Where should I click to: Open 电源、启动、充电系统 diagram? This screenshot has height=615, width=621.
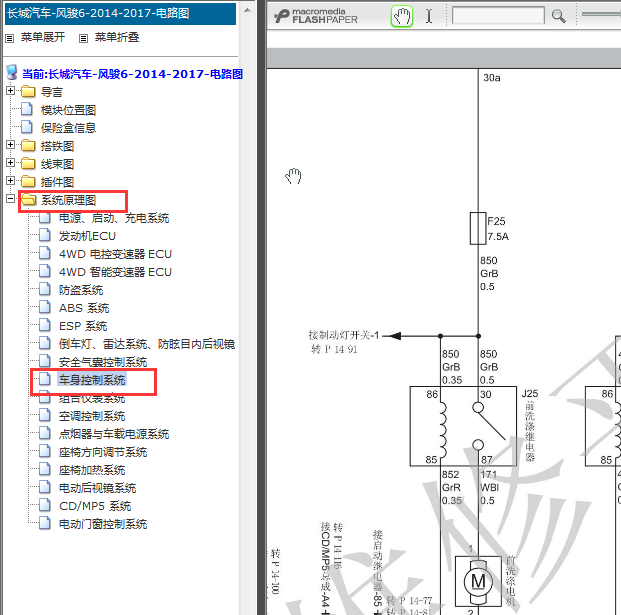pos(114,218)
